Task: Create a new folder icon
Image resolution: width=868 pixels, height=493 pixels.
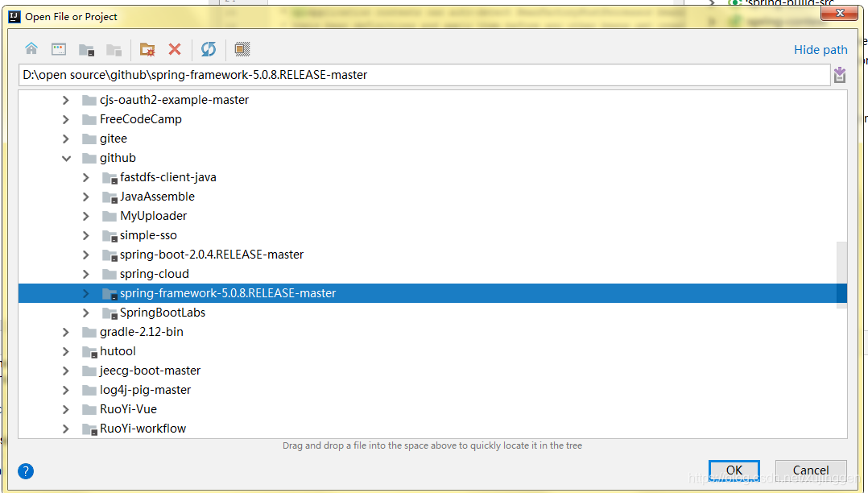Action: click(x=147, y=49)
